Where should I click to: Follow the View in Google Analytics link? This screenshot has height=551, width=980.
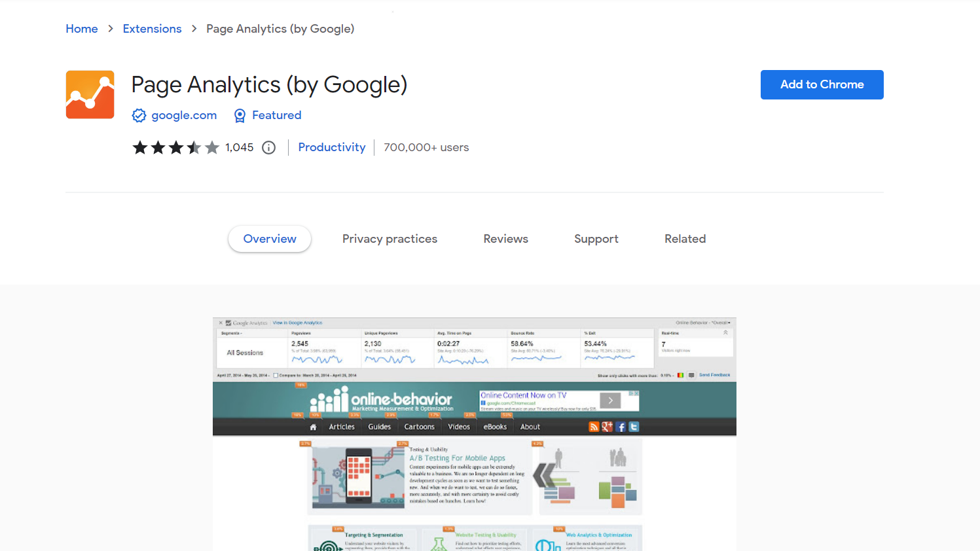tap(297, 323)
